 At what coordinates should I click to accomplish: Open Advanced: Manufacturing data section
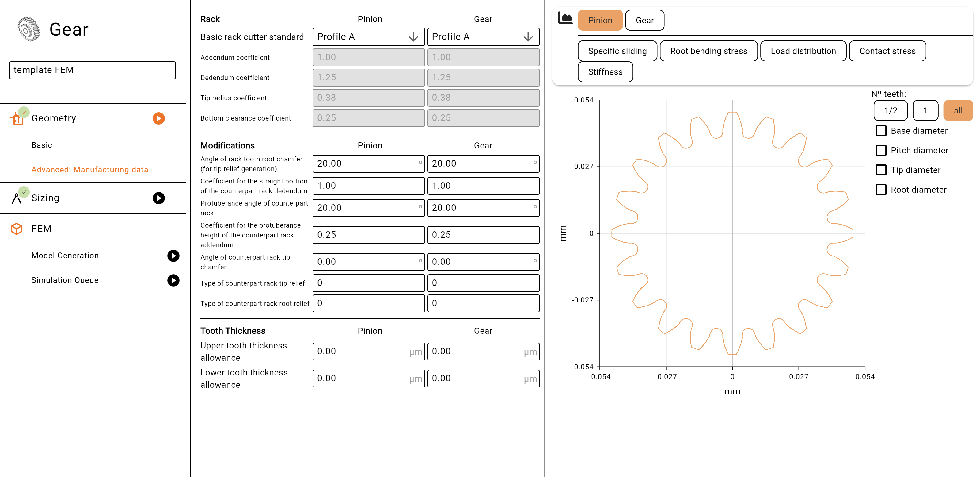(x=90, y=170)
